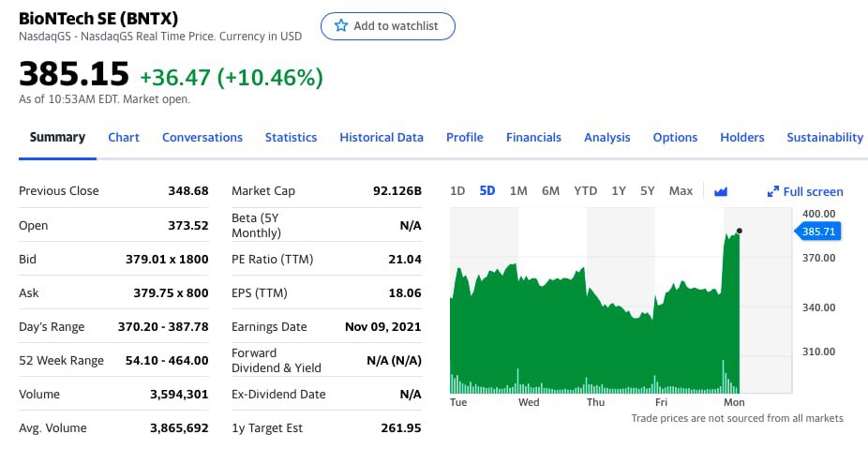Click the Open value 373.52
This screenshot has height=464, width=868.
[x=188, y=225]
